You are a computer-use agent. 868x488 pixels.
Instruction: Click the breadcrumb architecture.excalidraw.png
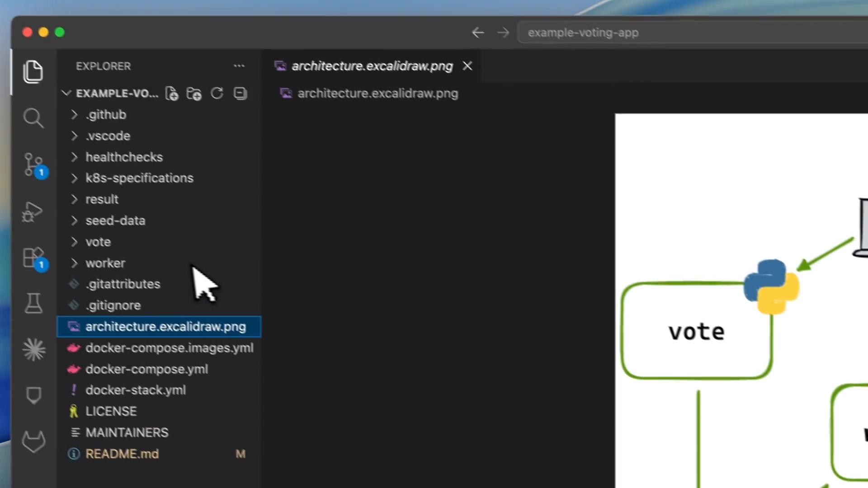tap(369, 94)
